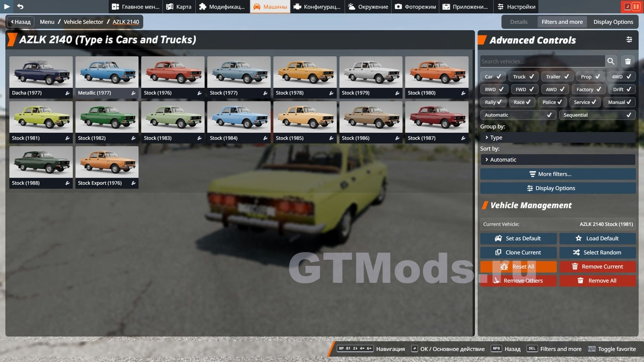Image resolution: width=644 pixels, height=362 pixels.
Task: Click Select Random button
Action: tap(597, 253)
